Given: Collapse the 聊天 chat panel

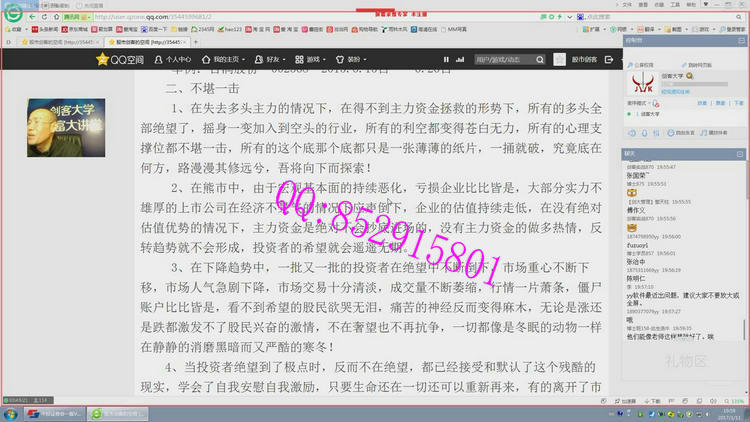Looking at the screenshot, I should point(739,152).
